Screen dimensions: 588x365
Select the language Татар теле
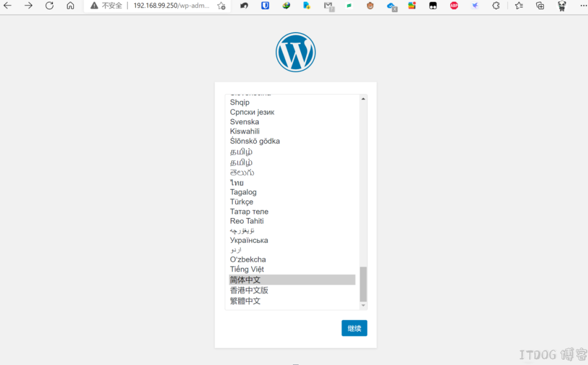click(292, 212)
